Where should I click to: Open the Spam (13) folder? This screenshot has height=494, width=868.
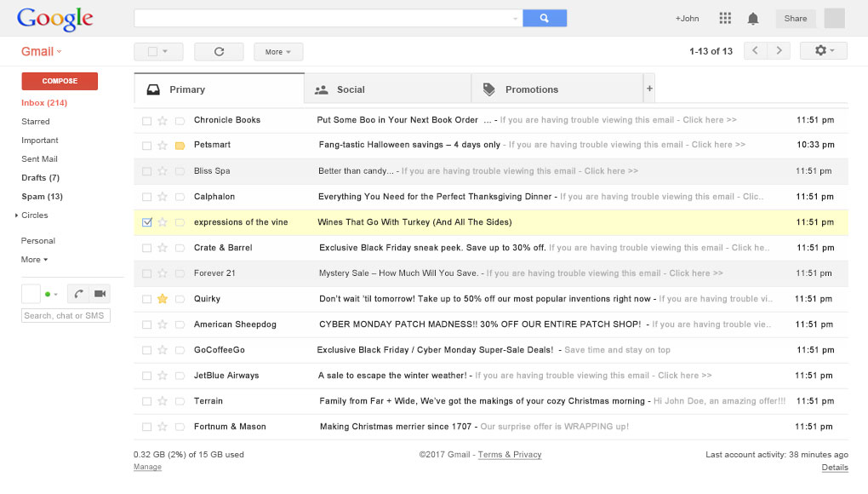[42, 197]
